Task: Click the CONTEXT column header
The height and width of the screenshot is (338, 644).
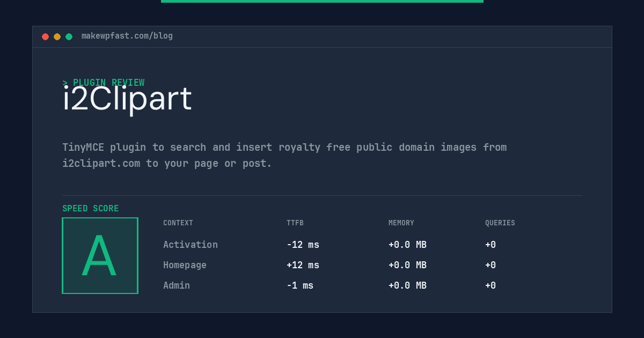Action: click(x=178, y=223)
